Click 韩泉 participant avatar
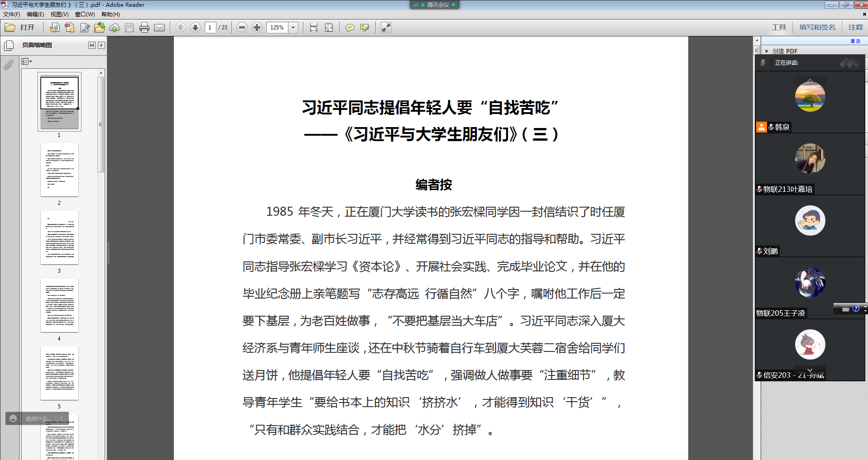This screenshot has width=868, height=460. (x=810, y=97)
